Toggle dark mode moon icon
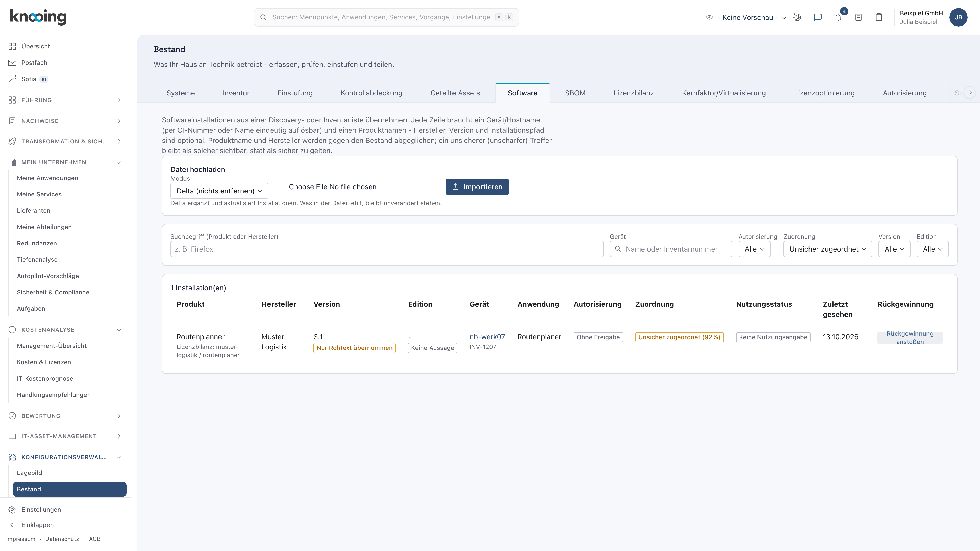The width and height of the screenshot is (980, 551). pyautogui.click(x=797, y=17)
